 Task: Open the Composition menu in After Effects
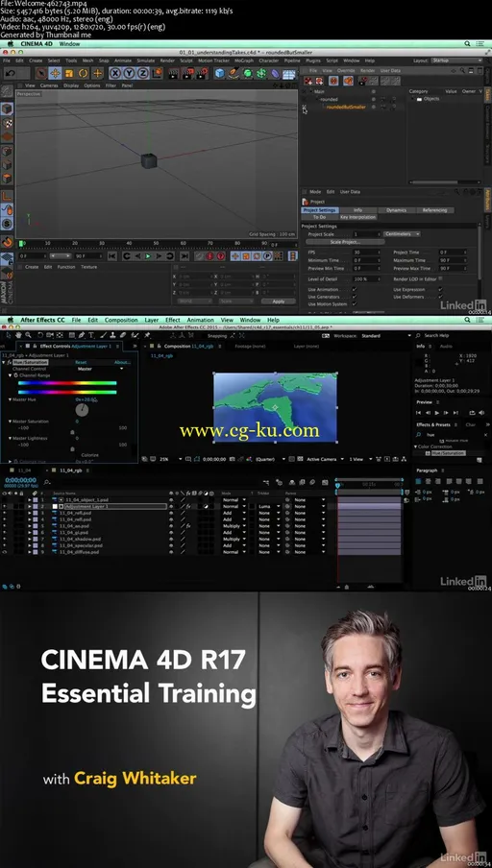tap(121, 320)
